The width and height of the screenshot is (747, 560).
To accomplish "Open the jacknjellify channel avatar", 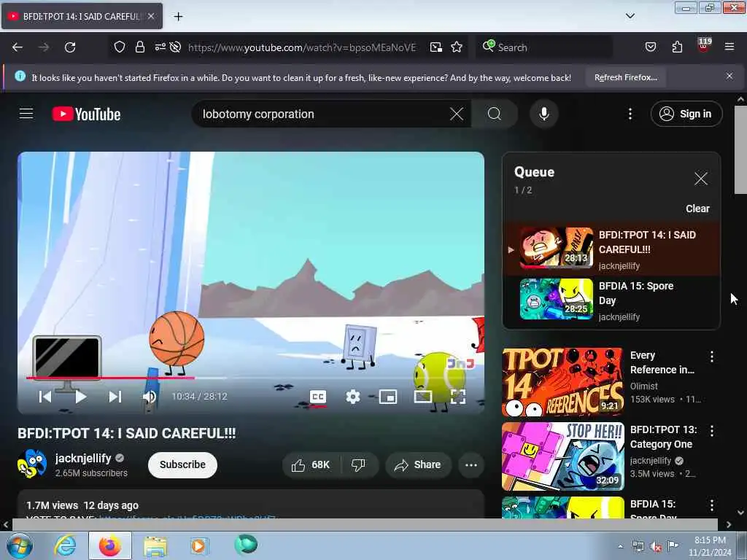I will [32, 464].
